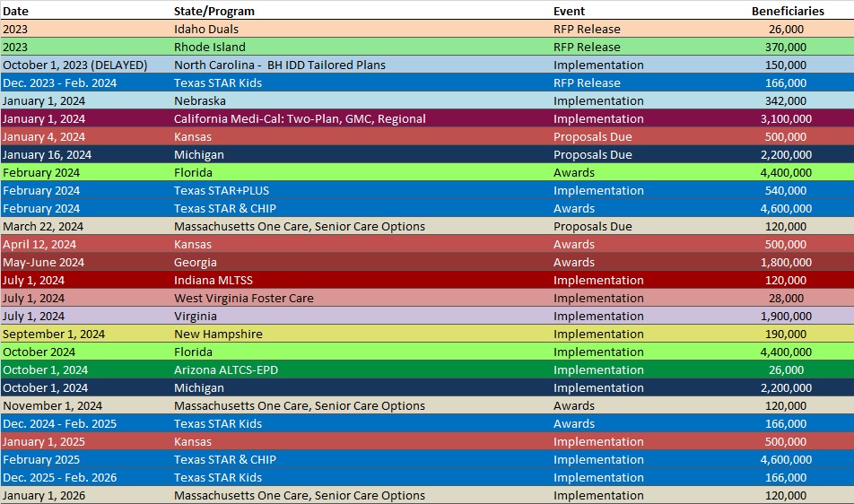
Task: Click Florida in the February 2024 row
Action: (x=193, y=172)
